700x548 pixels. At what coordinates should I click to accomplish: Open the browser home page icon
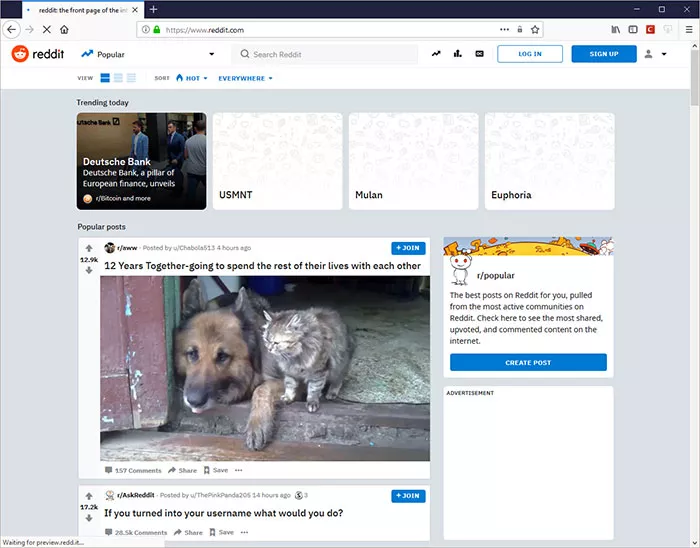(64, 29)
